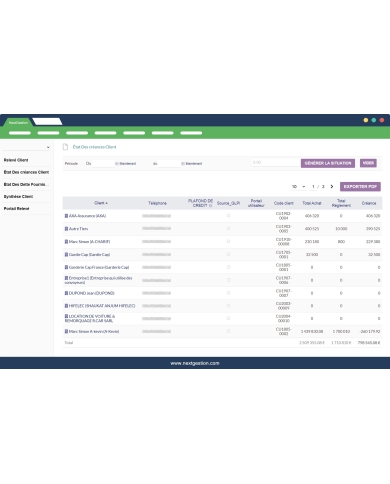Click the www.nextgestion.com footer text
The image size is (390, 484).
point(195,363)
